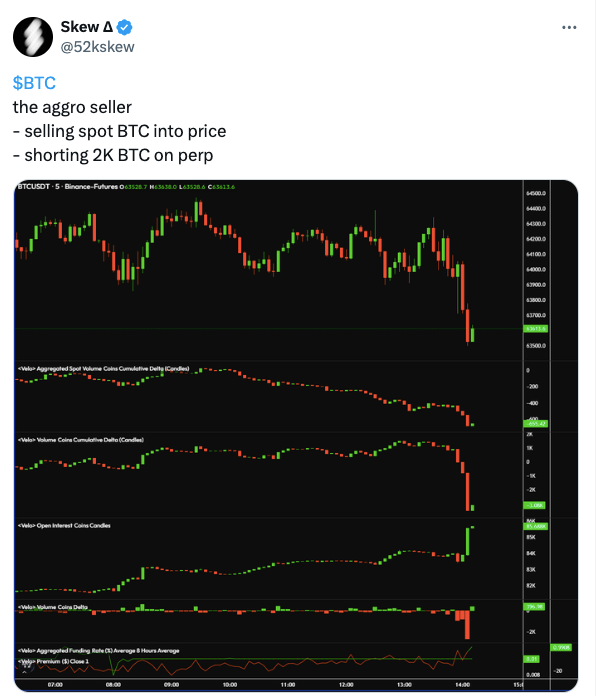Select the Premium ($) Close indicator label
Viewport: 612px width, 696px height.
pyautogui.click(x=53, y=661)
